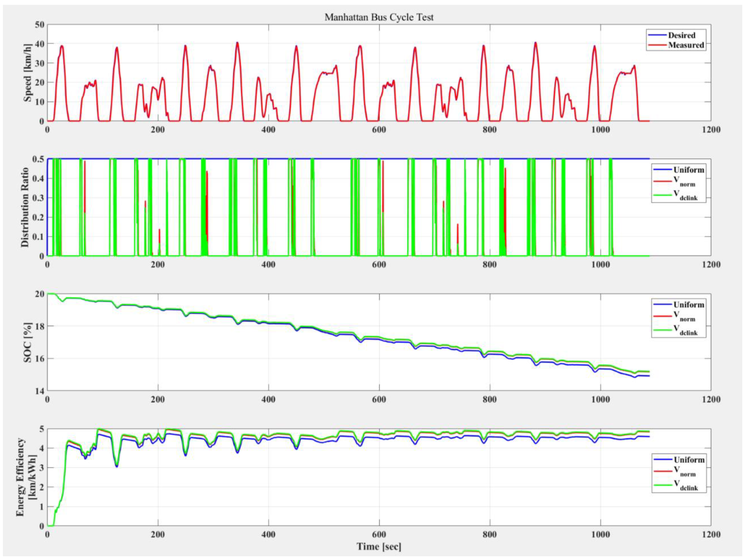The image size is (746, 560).
Task: Click the SOC [%] axis label
Action: coord(28,343)
